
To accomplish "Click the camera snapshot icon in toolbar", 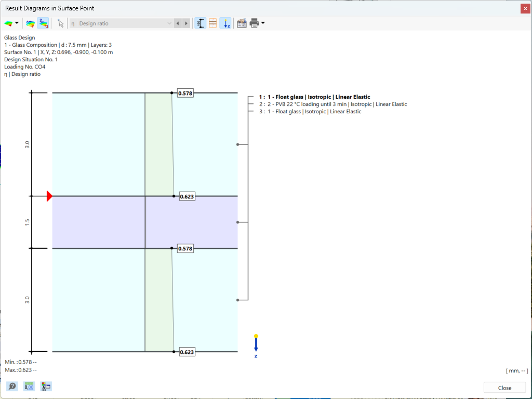I will coord(241,23).
